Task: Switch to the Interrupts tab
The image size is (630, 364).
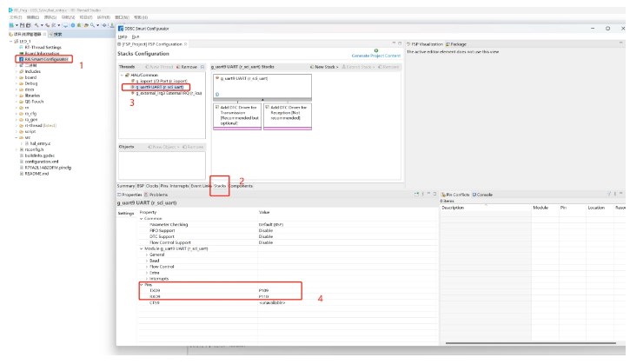Action: click(179, 186)
